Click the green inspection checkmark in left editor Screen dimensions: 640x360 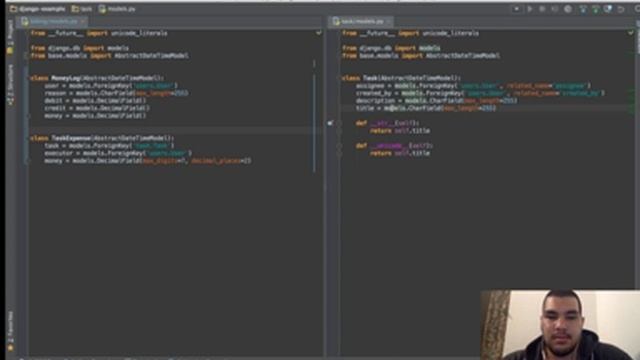coord(318,33)
